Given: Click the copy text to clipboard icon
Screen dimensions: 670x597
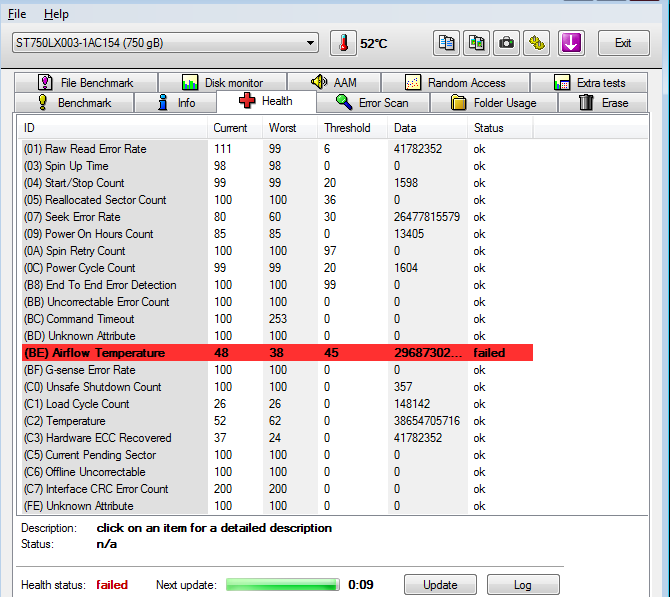Looking at the screenshot, I should tap(447, 43).
